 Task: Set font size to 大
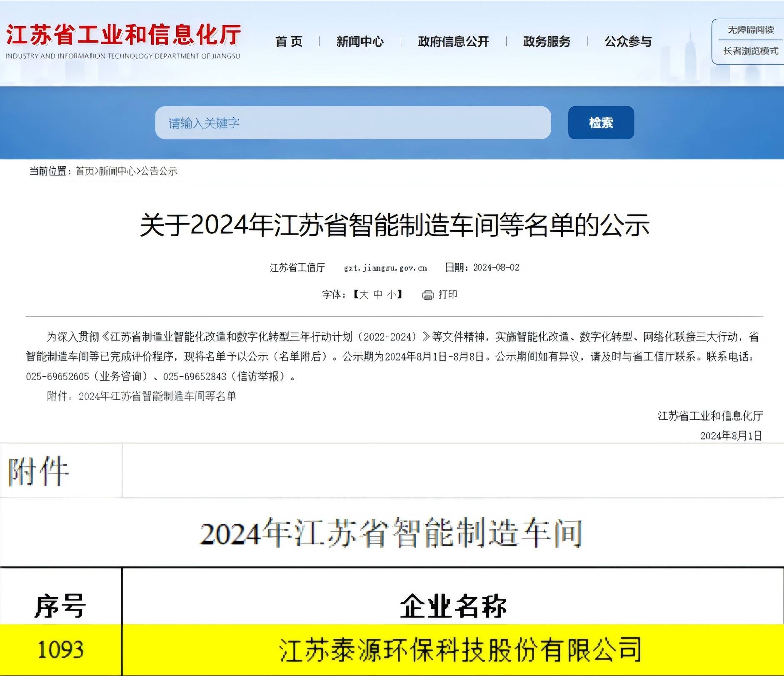tap(364, 295)
